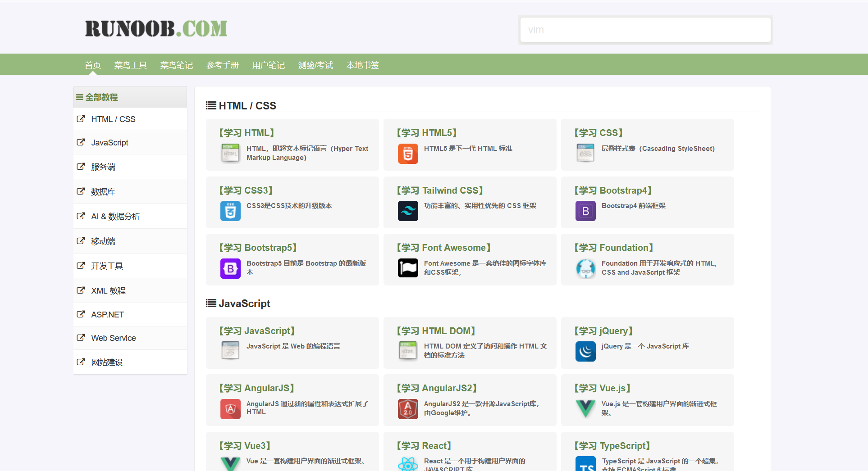Screen dimensions: 868x471
Task: Click the 全部教程 sidebar header
Action: point(101,97)
